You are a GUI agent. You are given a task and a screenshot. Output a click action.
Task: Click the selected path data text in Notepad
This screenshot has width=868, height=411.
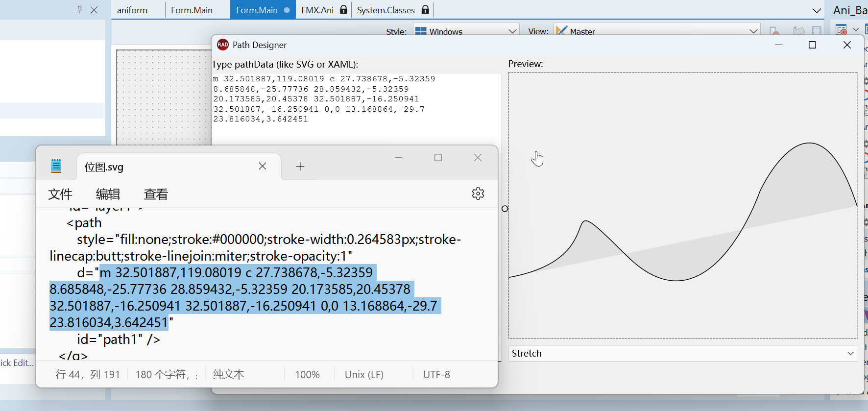[x=245, y=297]
